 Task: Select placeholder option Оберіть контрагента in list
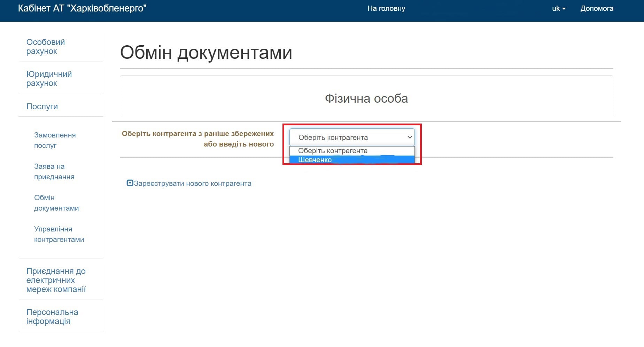352,151
